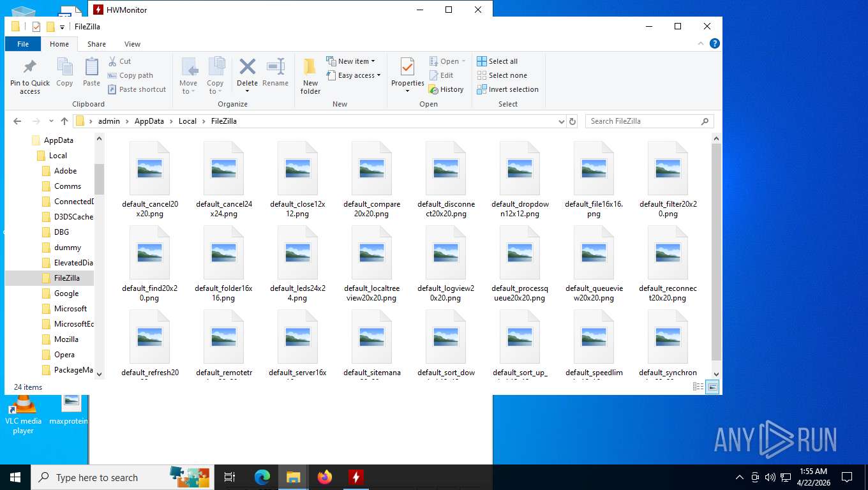This screenshot has height=490, width=868.
Task: Click the Search FileZilla box
Action: [649, 121]
